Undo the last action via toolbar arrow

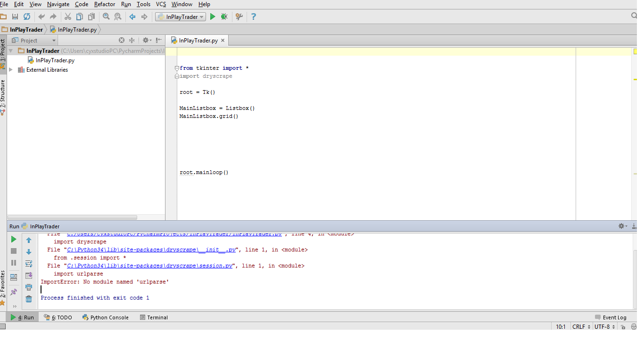click(41, 17)
